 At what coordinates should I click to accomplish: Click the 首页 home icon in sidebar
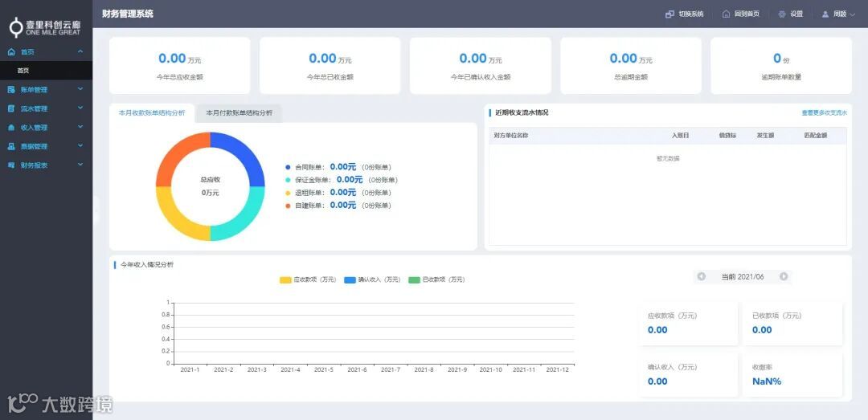[x=11, y=51]
